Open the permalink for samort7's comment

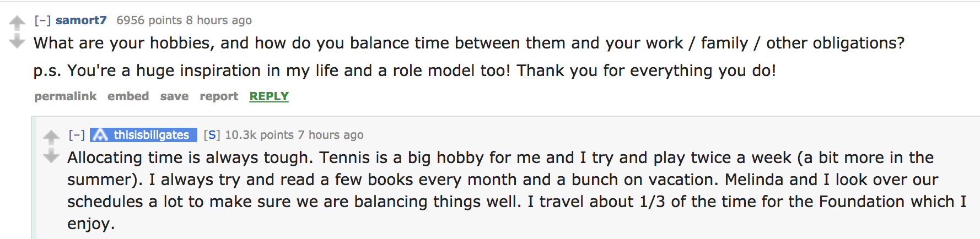tap(65, 96)
